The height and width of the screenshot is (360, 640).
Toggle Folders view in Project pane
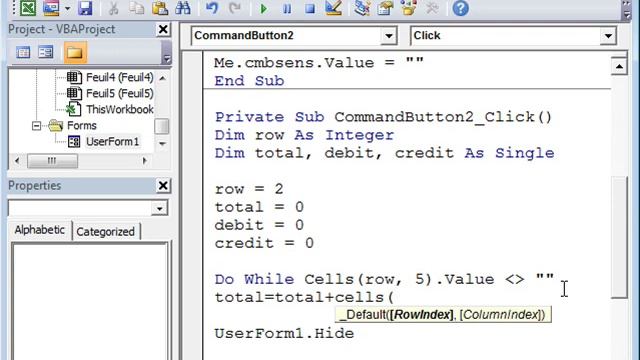coord(75,52)
